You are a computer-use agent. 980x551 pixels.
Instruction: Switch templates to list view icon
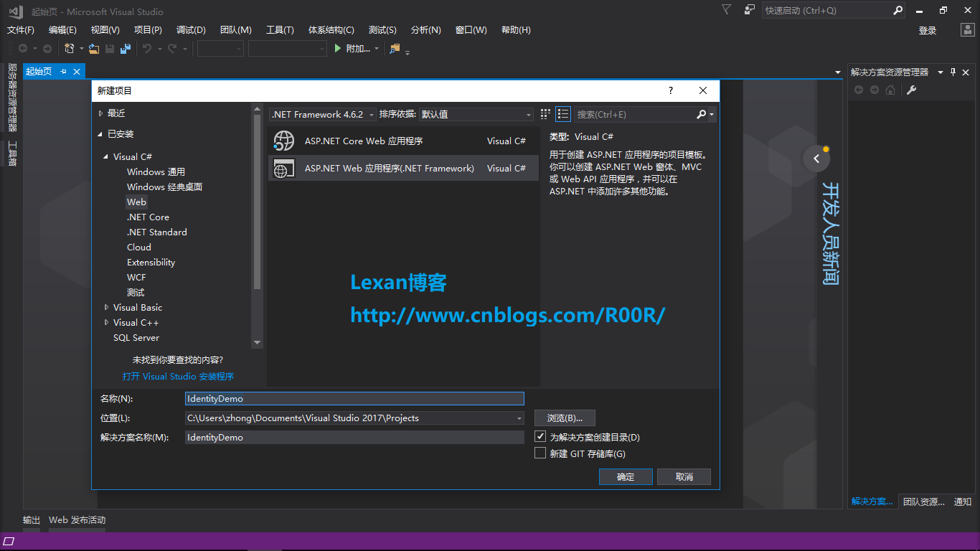(x=563, y=114)
